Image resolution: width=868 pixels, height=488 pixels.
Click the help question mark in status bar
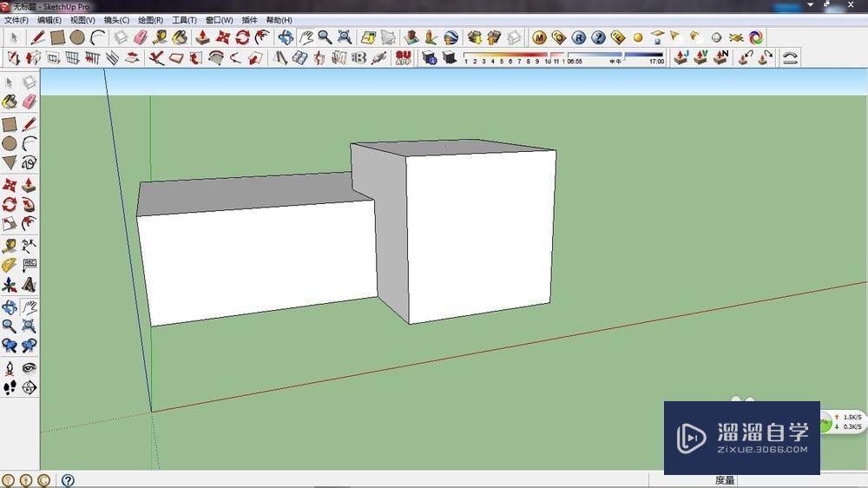click(x=68, y=480)
